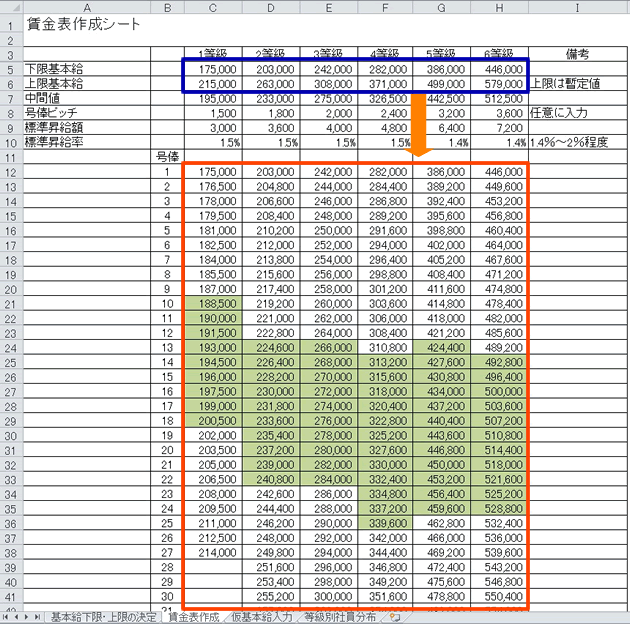Select upper limit cell 215,000

(x=213, y=84)
